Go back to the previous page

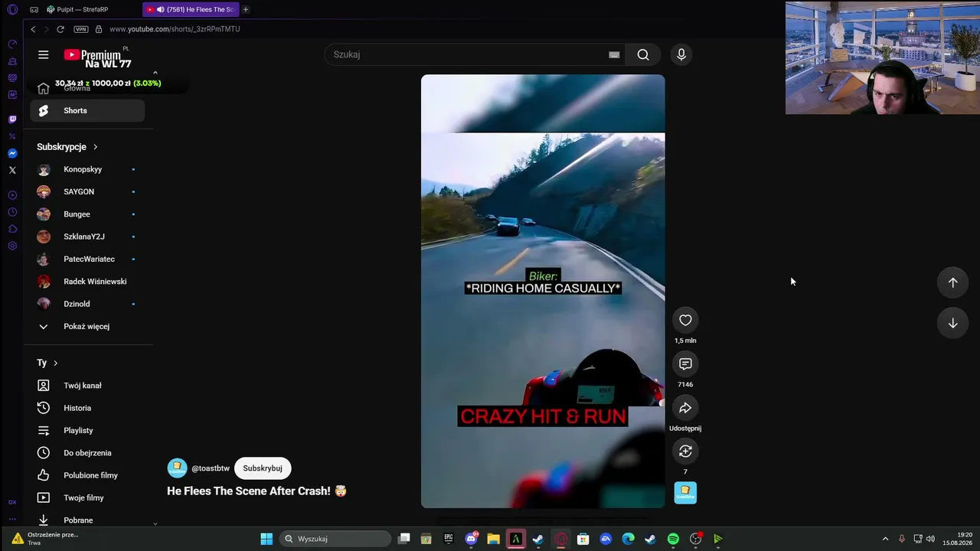(x=33, y=29)
